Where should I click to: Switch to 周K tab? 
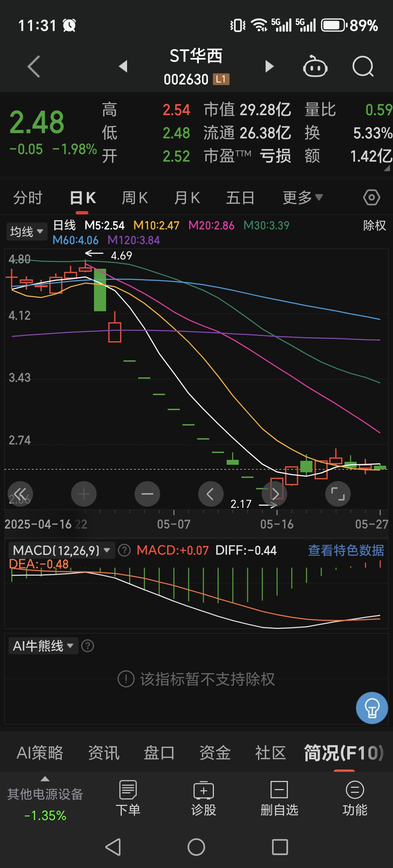click(x=135, y=197)
